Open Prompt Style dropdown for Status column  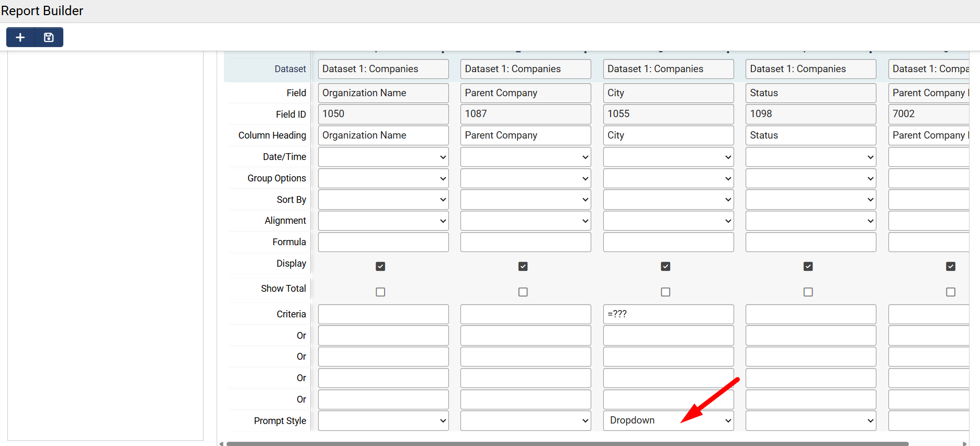[810, 420]
